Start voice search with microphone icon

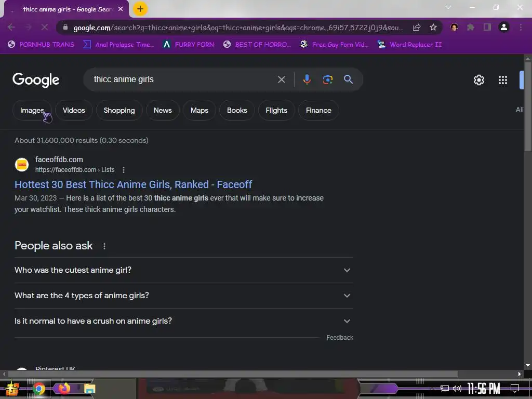307,79
